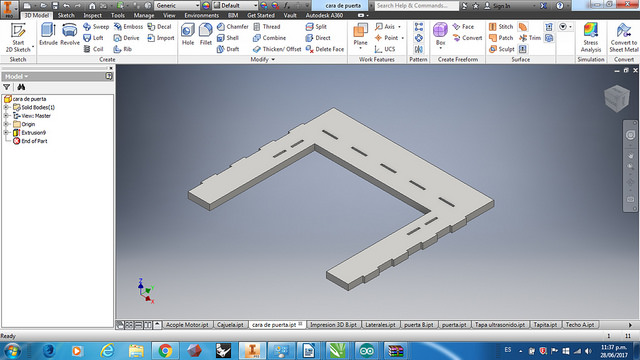
Task: Open the Manage ribbon tab
Action: (x=144, y=16)
